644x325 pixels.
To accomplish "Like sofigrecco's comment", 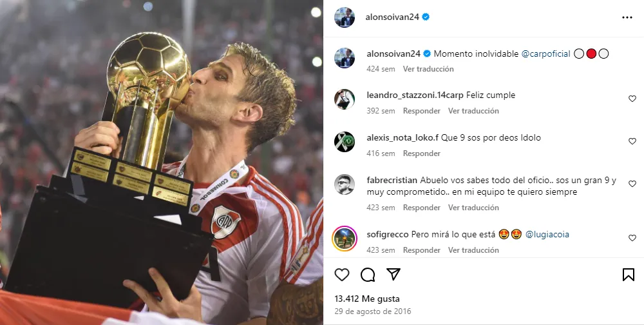I will point(632,238).
